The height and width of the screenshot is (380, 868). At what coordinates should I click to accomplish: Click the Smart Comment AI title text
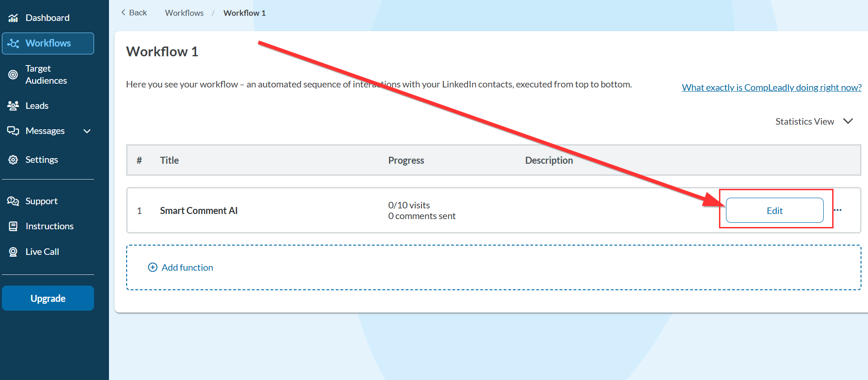pos(199,211)
